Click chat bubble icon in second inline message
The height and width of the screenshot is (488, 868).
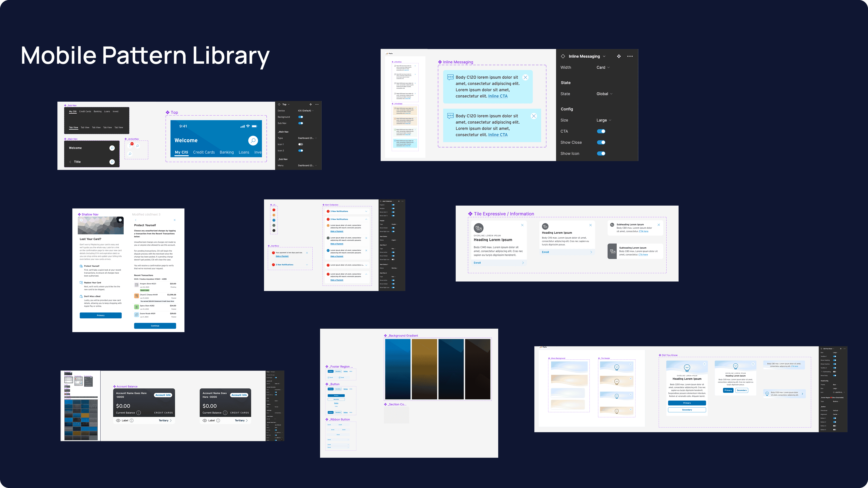point(450,116)
